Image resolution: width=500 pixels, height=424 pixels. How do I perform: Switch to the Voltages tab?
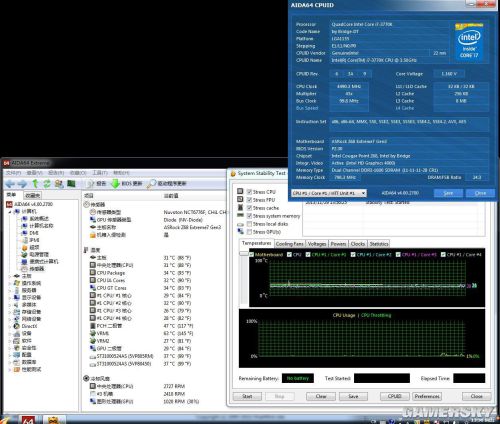(x=317, y=244)
